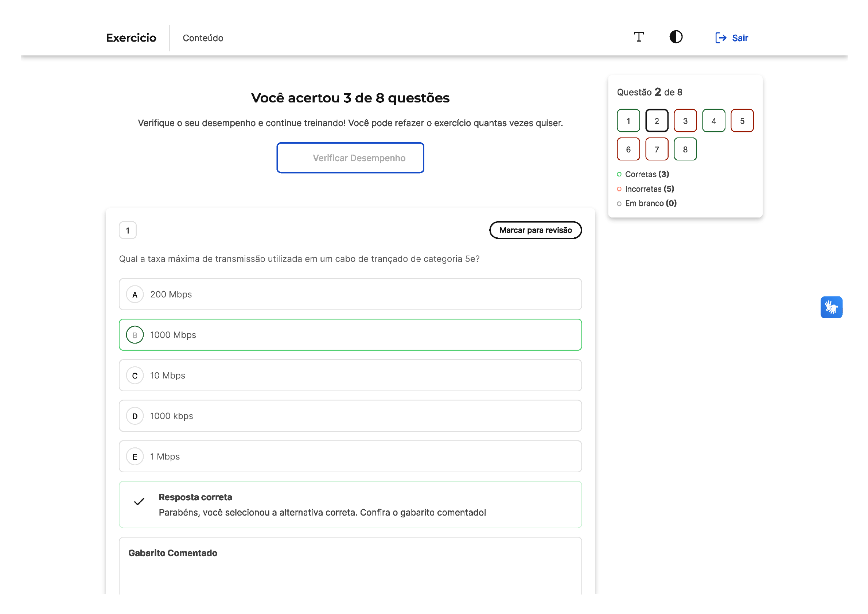Select question 2 in the navigator panel

point(656,121)
